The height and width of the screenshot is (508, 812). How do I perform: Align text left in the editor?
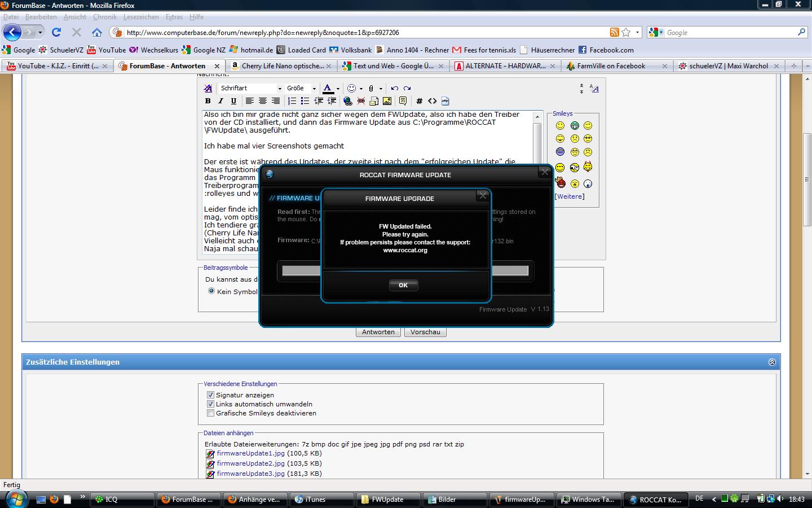(249, 101)
